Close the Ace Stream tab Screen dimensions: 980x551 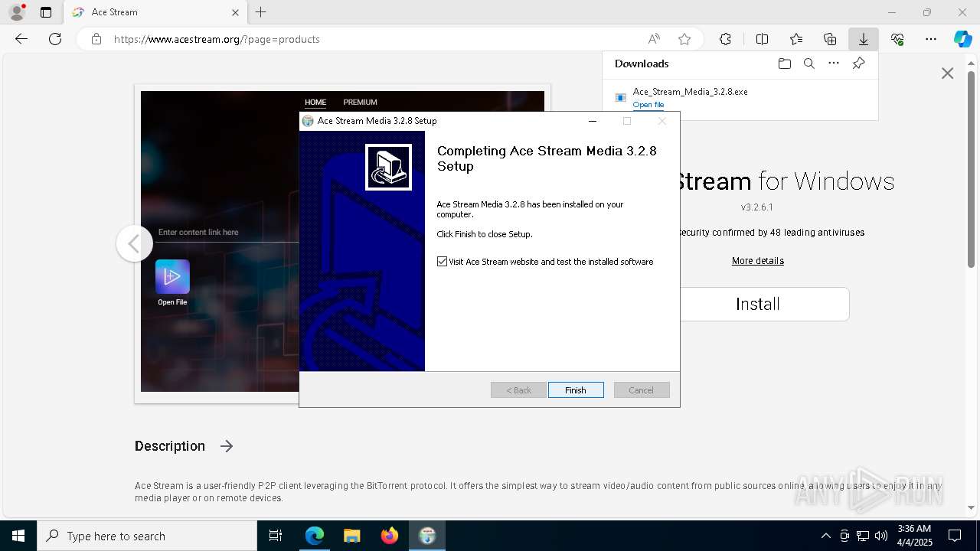click(236, 12)
